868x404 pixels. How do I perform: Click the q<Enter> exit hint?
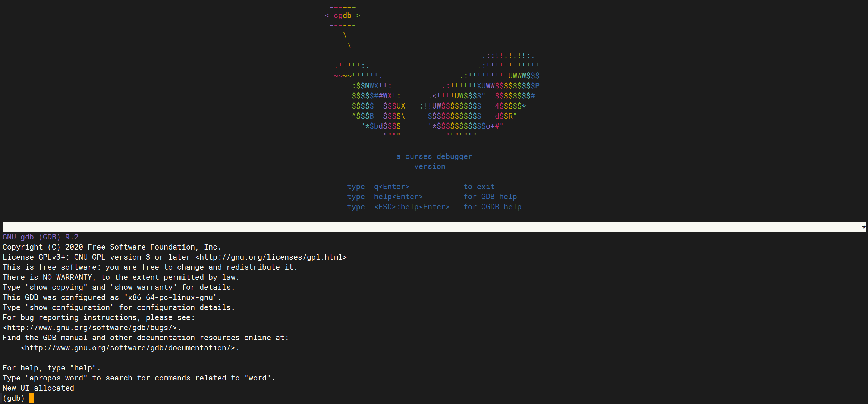pyautogui.click(x=391, y=187)
